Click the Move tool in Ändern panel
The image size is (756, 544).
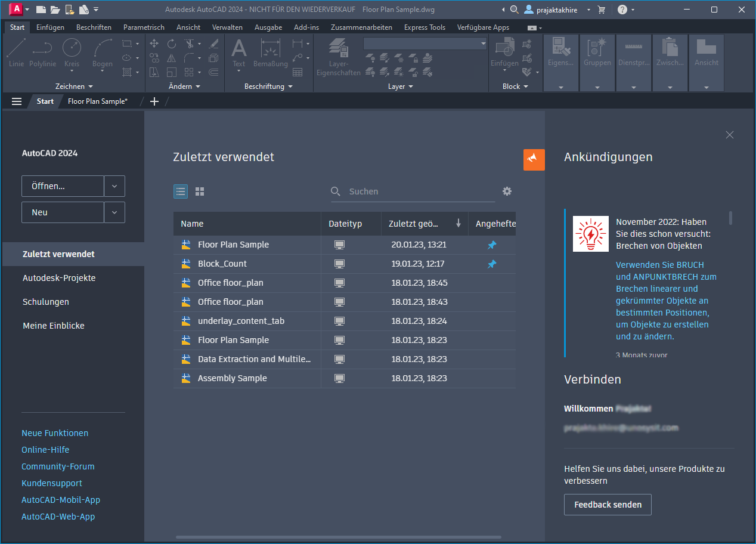click(x=154, y=44)
